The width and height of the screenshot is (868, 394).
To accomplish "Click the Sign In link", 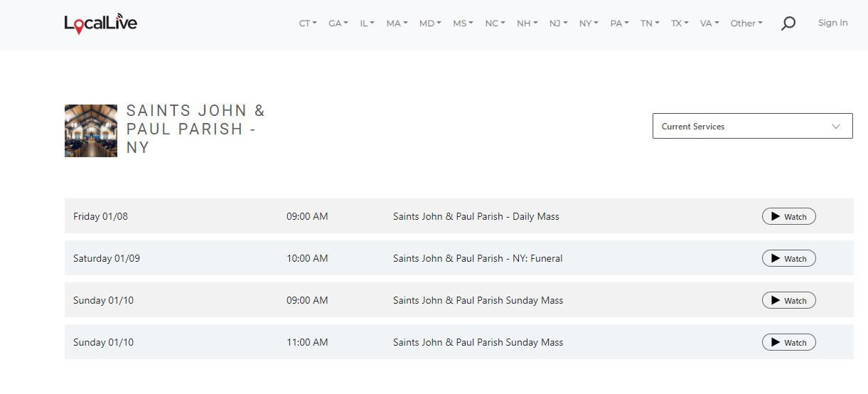I will click(x=832, y=23).
